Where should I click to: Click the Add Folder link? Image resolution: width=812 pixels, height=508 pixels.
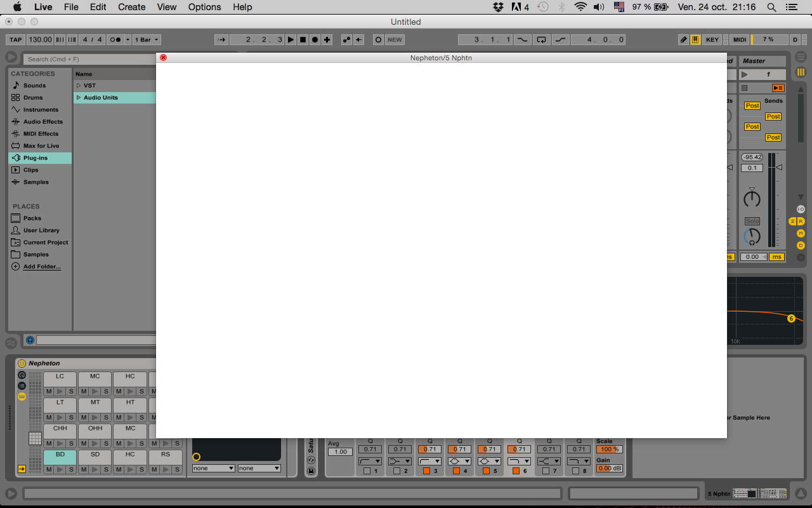pos(42,267)
